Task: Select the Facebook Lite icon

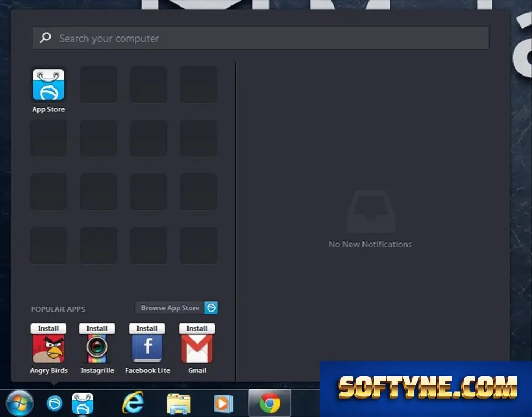Action: [147, 348]
